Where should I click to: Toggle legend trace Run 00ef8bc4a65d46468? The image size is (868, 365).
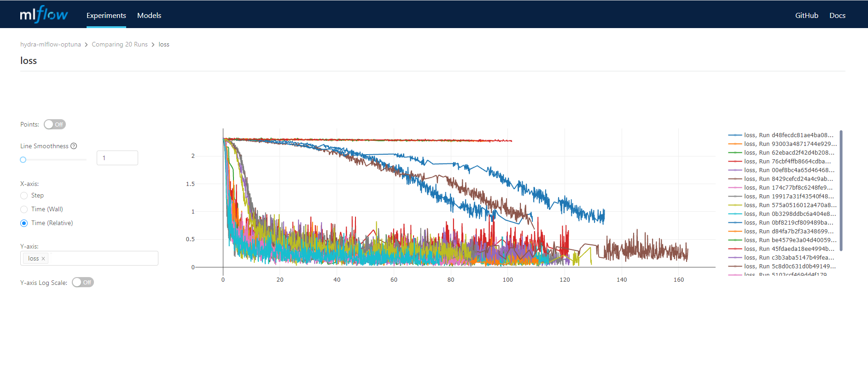point(781,170)
